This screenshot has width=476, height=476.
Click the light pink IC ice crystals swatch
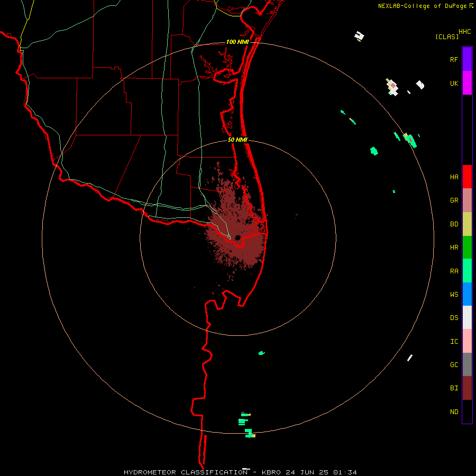tap(467, 341)
